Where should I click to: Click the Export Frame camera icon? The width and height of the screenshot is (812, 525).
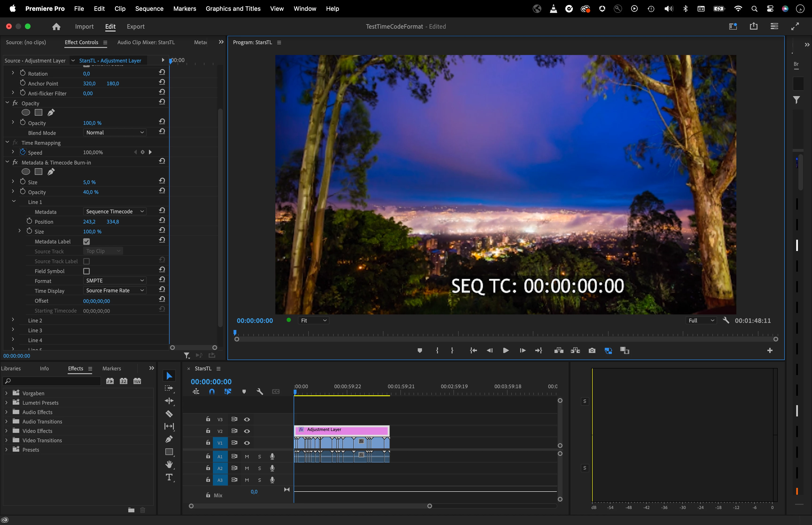pyautogui.click(x=592, y=350)
